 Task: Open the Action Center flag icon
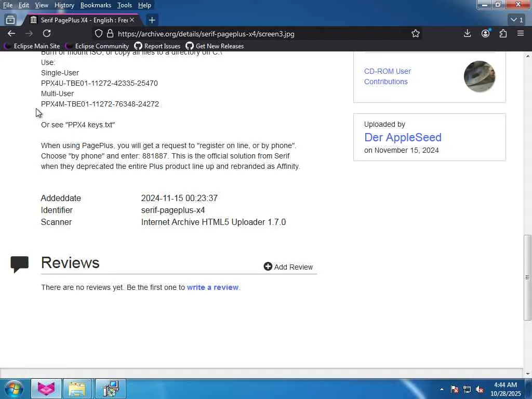pos(455,389)
